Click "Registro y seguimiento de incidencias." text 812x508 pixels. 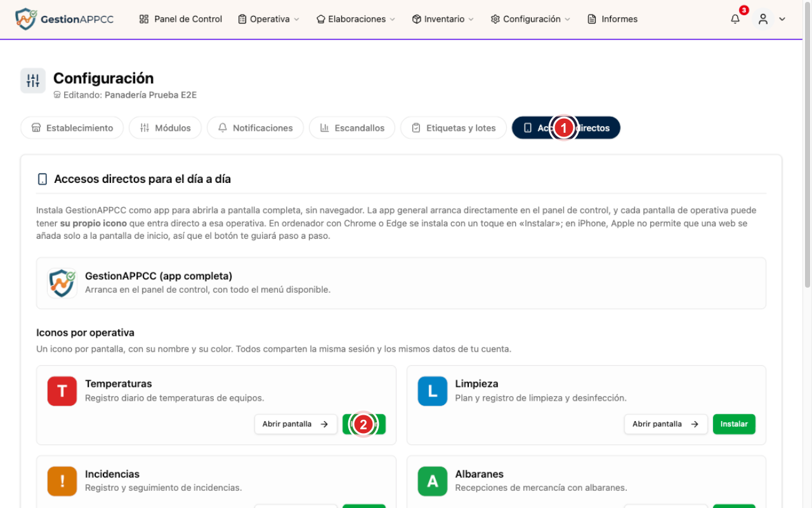tap(164, 488)
